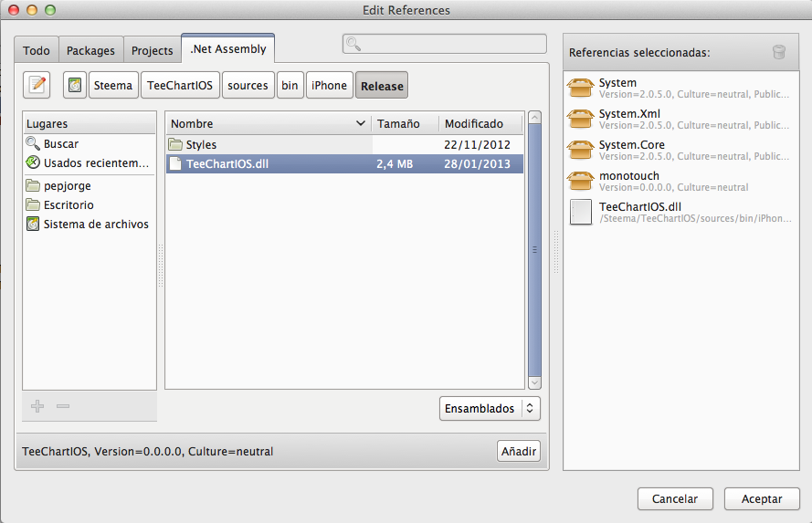Image resolution: width=812 pixels, height=523 pixels.
Task: Open the Ensamblados file type dropdown
Action: click(x=490, y=408)
